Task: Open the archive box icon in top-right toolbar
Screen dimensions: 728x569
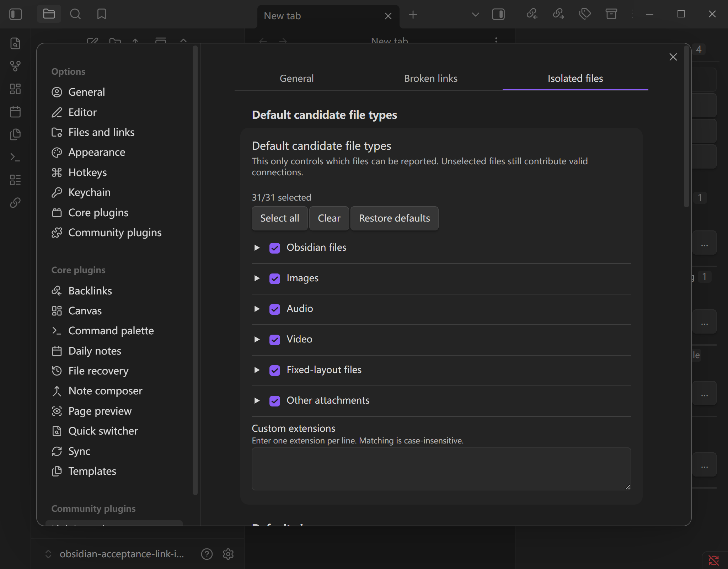Action: coord(611,14)
